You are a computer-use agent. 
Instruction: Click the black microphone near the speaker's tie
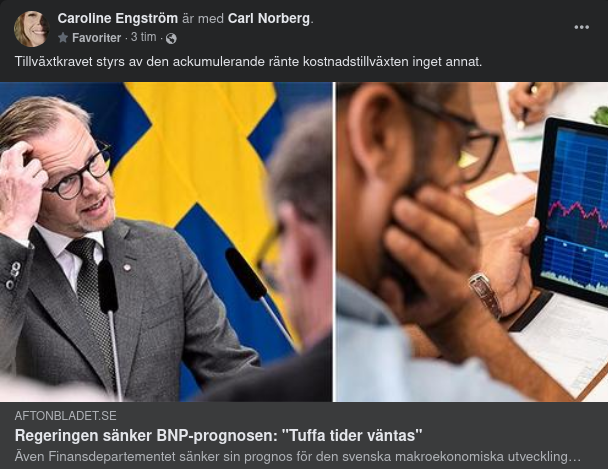108,286
